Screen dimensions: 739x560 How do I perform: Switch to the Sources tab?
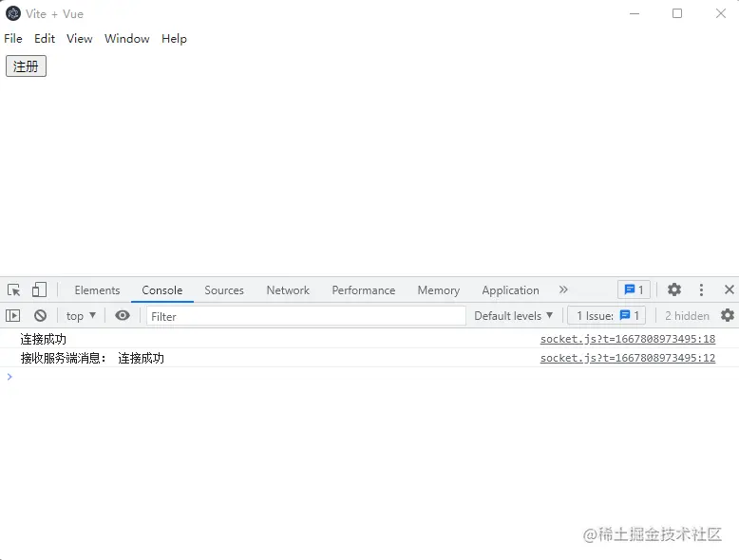[x=224, y=290]
